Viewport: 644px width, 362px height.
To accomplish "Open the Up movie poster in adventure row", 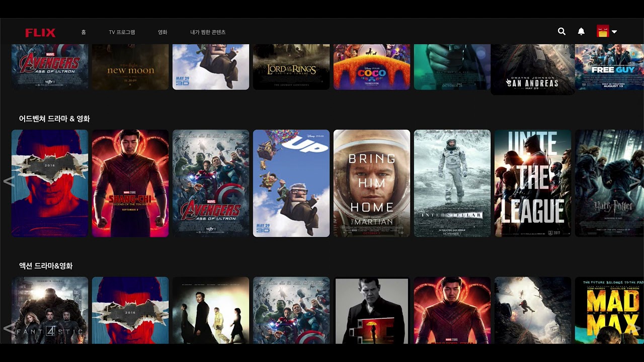I will click(x=291, y=183).
